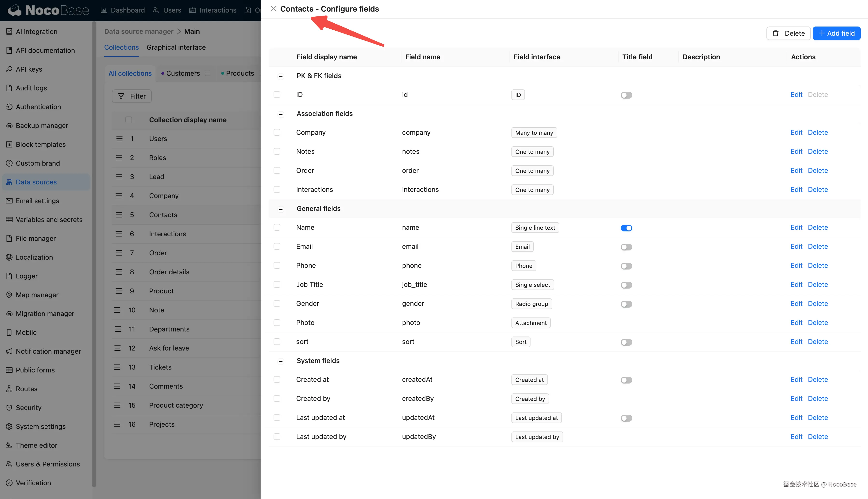Delete the Interactions field

(x=818, y=189)
